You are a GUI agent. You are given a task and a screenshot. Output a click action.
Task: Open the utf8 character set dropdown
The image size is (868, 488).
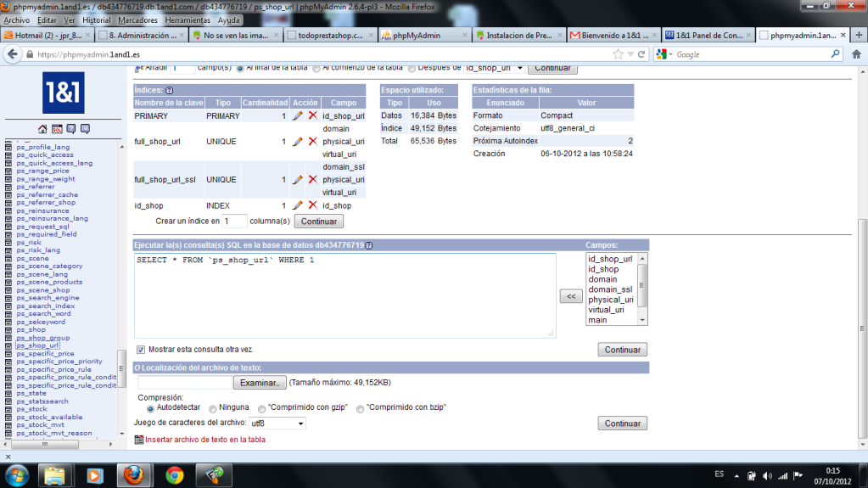click(x=277, y=423)
